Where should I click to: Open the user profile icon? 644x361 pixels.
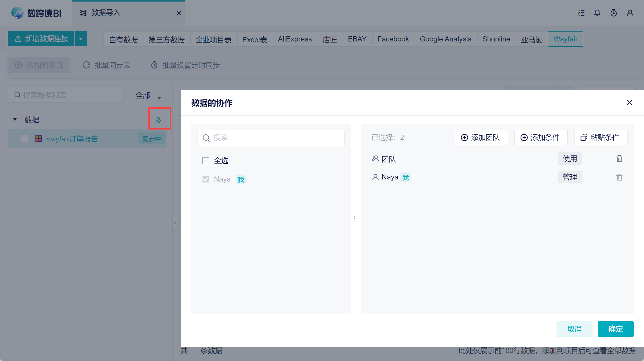(x=630, y=13)
